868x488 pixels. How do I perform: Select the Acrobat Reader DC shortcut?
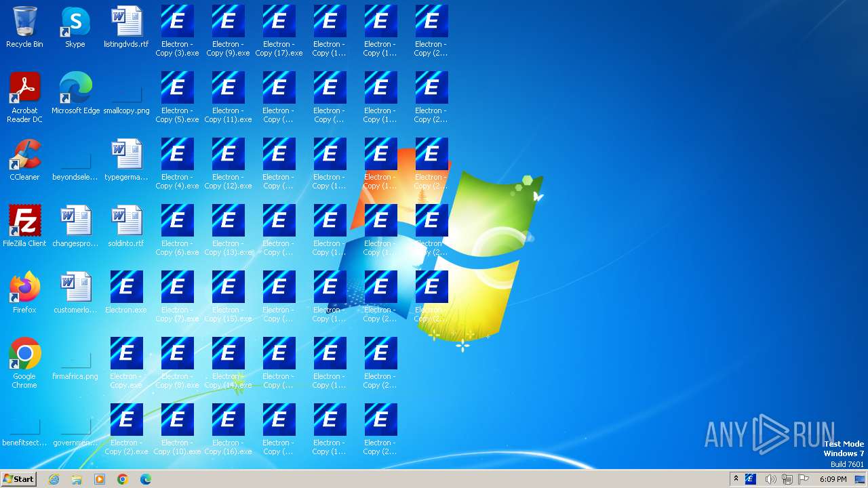pos(24,98)
